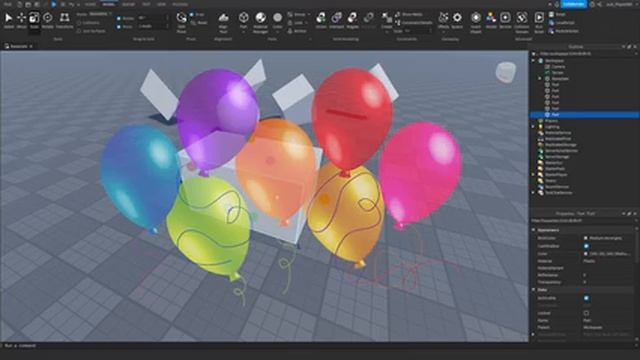
Task: Select the MODEL ribbon tab
Action: (x=109, y=4)
